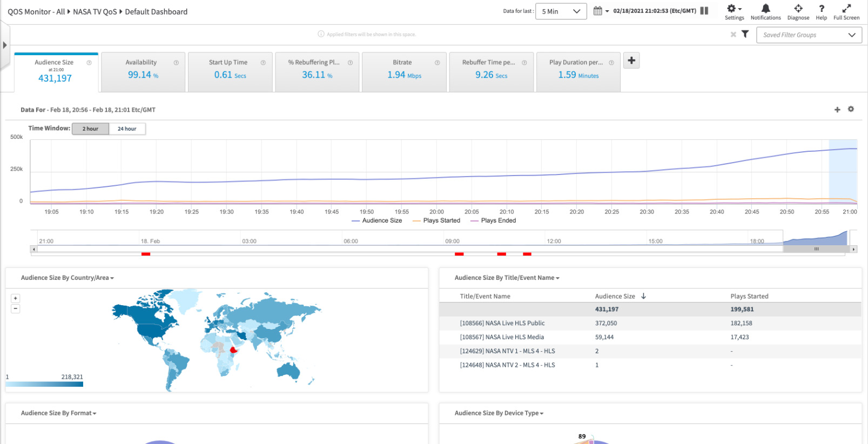Click info icon on Play Duration tile
The height and width of the screenshot is (444, 868).
point(611,63)
